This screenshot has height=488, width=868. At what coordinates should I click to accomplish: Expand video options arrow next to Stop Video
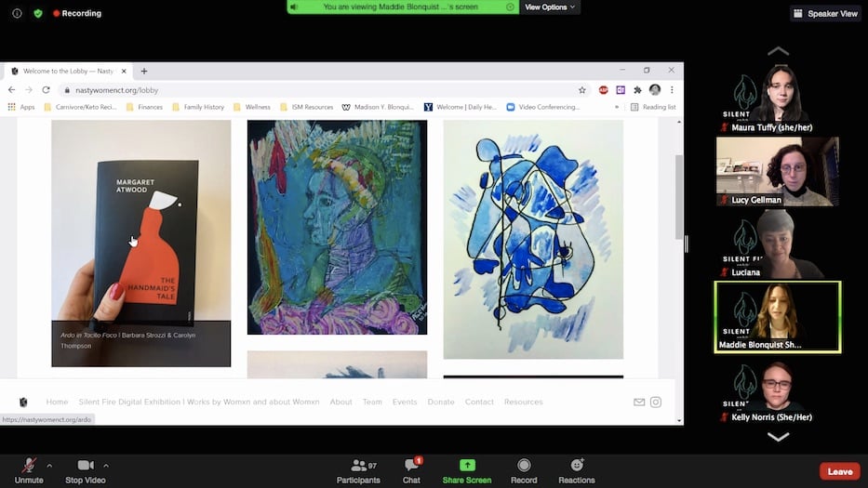pos(106,466)
